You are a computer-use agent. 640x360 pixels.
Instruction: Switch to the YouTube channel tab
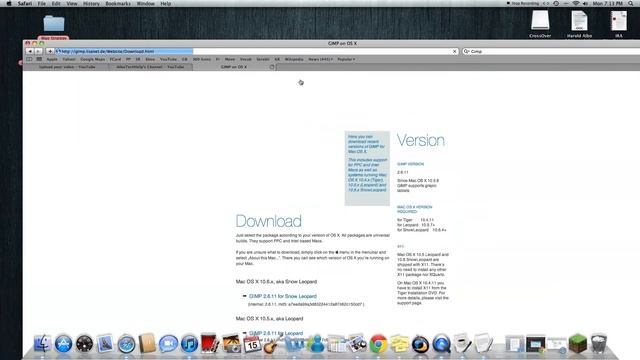coord(150,67)
